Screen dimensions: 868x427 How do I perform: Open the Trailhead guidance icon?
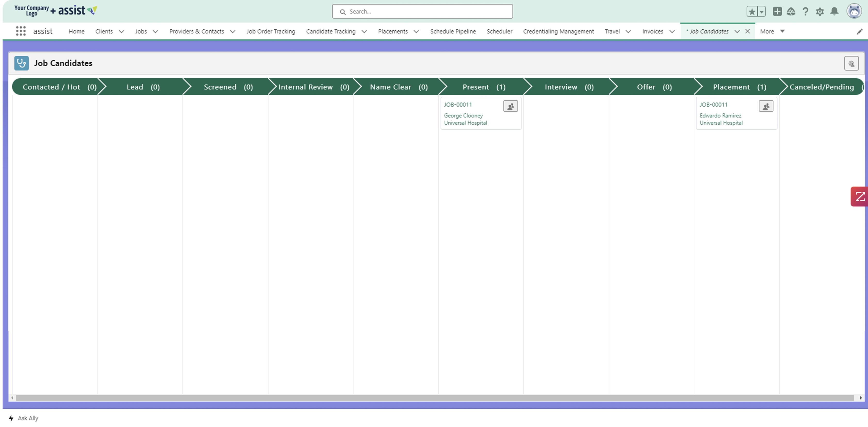(791, 12)
